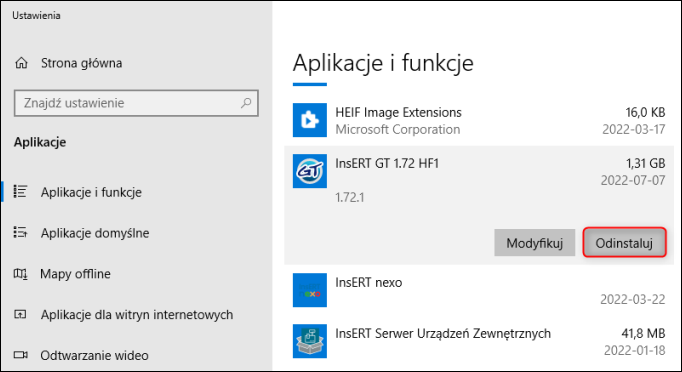Click the Aplikacje i funkcje list icon

(x=20, y=192)
